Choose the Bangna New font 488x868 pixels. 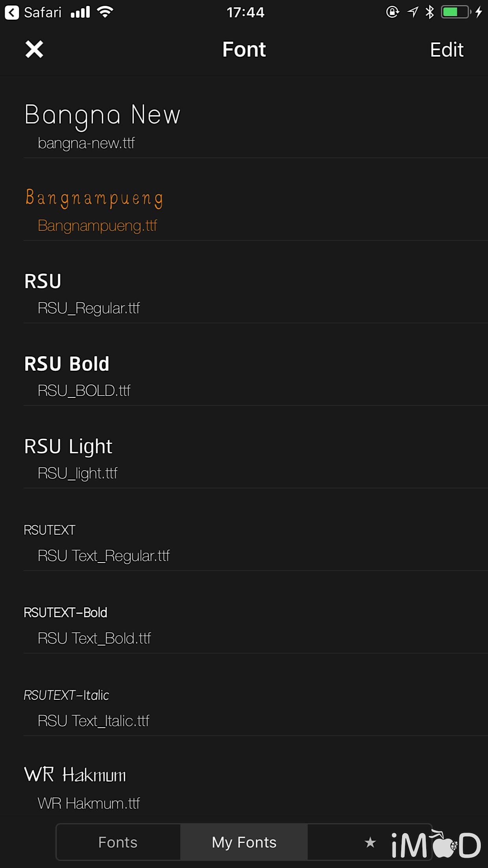tap(102, 126)
